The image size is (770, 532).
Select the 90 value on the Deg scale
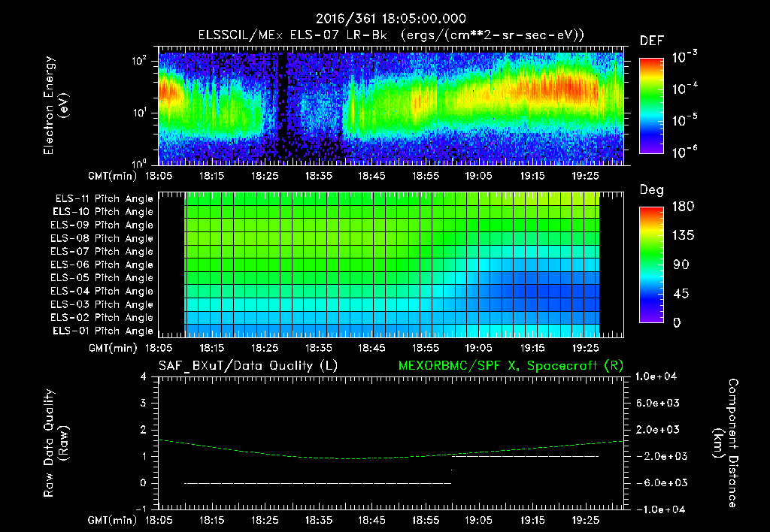(x=681, y=264)
